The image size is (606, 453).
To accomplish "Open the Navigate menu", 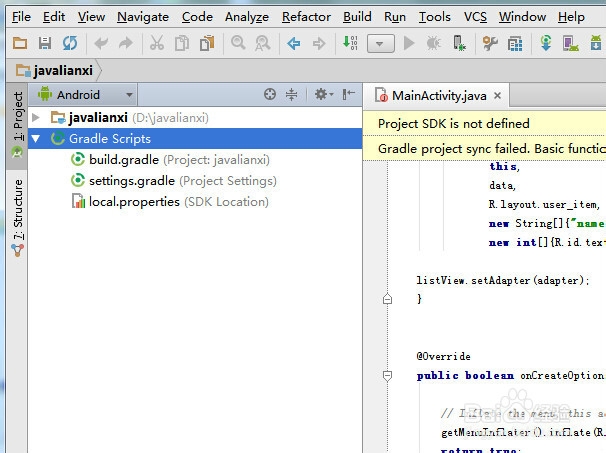I will tap(143, 17).
